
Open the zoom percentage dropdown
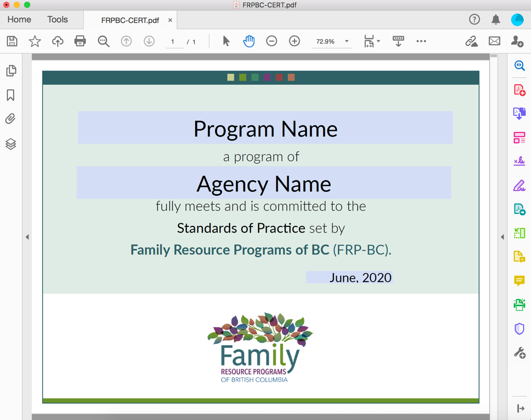click(x=347, y=42)
